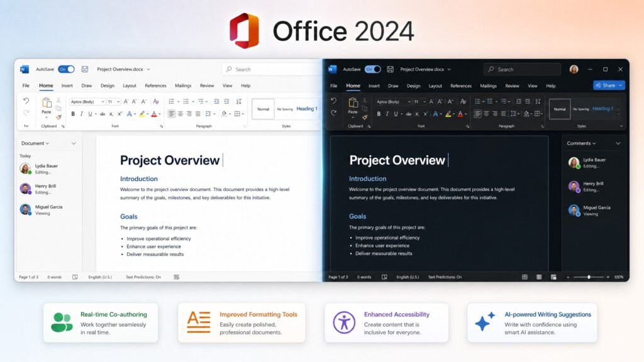Increase indent in the light window ribbon
The image size is (644, 362).
pos(226,101)
